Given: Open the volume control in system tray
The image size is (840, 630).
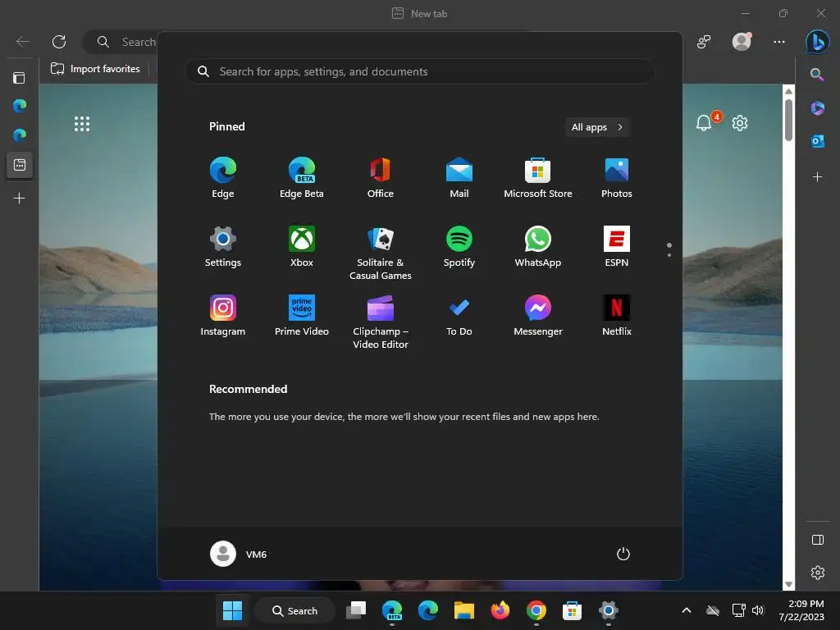Looking at the screenshot, I should [x=758, y=610].
